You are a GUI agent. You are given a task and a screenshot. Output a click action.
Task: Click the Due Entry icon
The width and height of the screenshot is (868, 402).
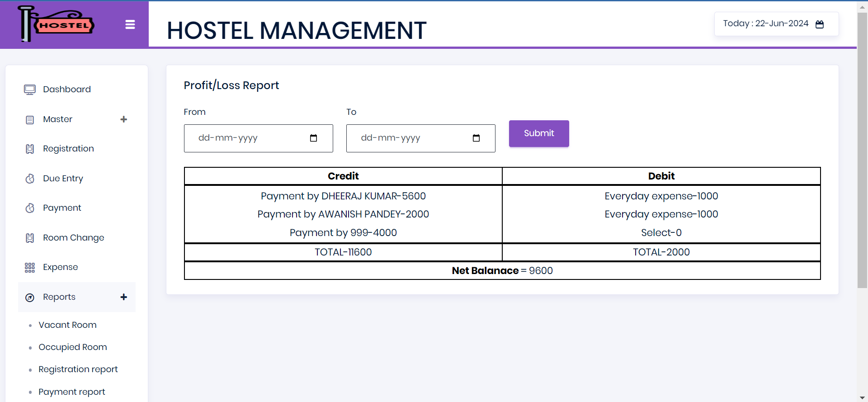30,179
